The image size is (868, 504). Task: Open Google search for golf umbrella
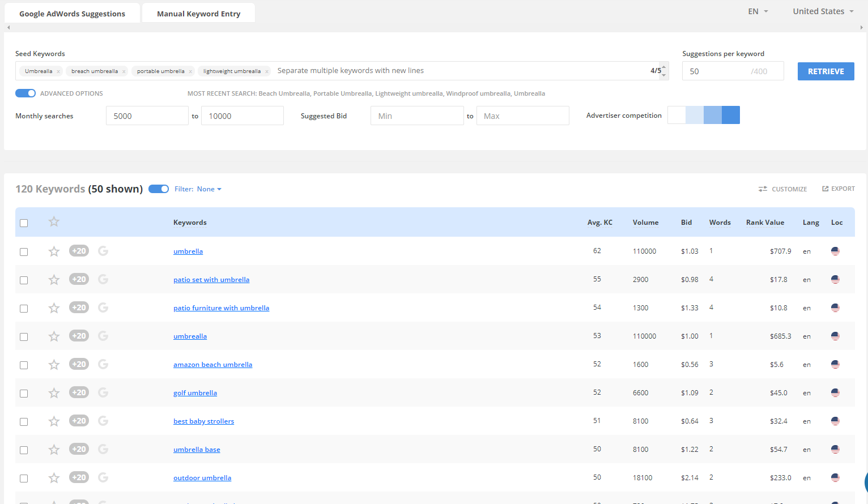click(x=103, y=392)
